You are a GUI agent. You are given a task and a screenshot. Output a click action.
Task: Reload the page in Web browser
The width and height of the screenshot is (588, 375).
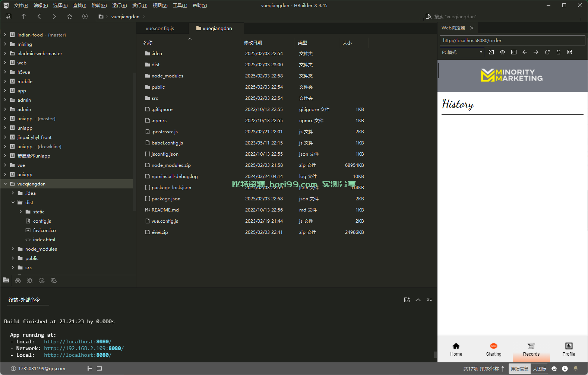(547, 52)
